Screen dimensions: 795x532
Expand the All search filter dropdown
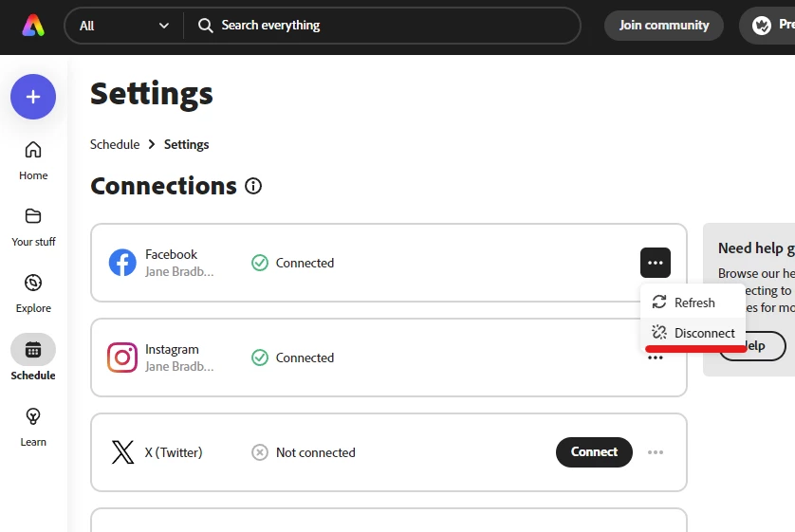[x=124, y=26]
